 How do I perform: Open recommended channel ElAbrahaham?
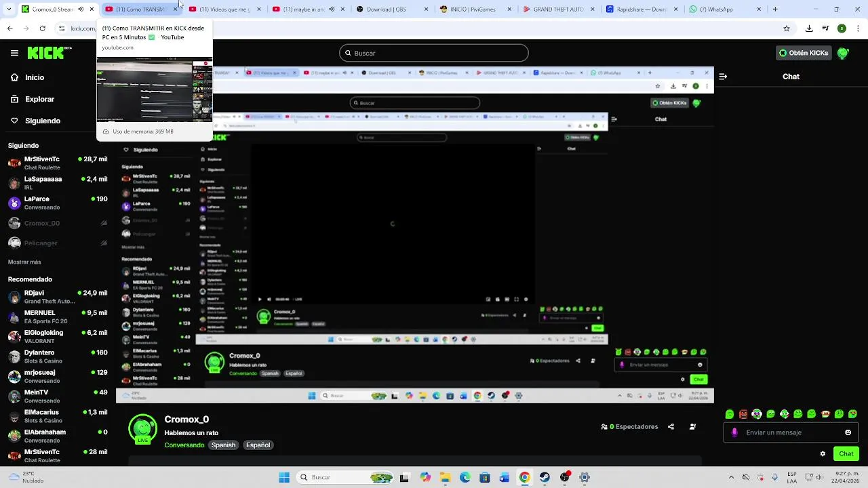pyautogui.click(x=58, y=436)
